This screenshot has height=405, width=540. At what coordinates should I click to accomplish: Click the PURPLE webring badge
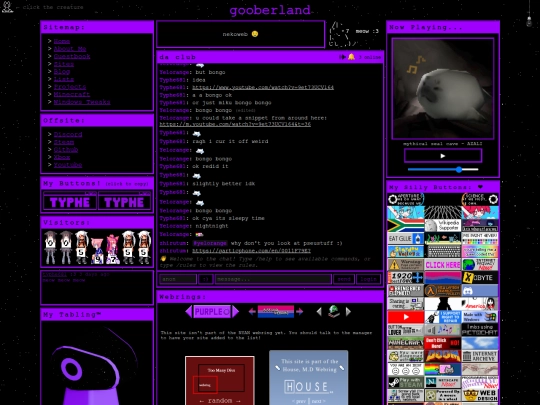point(212,312)
